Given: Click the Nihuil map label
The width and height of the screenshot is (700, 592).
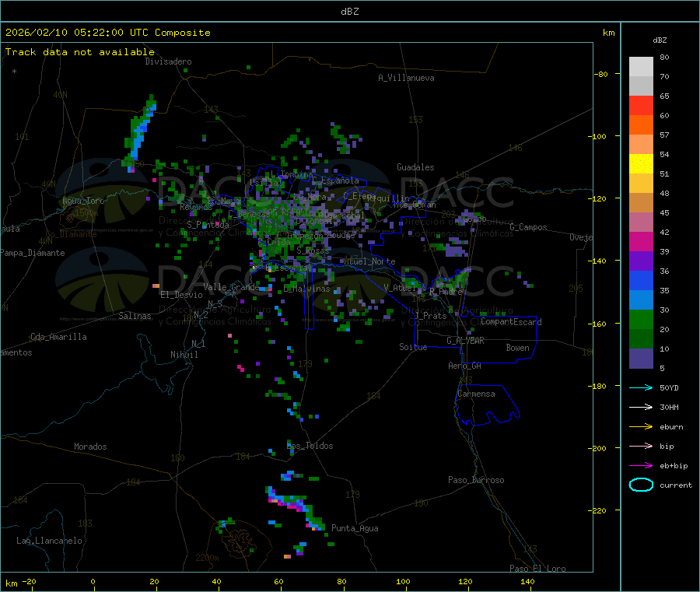Looking at the screenshot, I should pyautogui.click(x=184, y=355).
